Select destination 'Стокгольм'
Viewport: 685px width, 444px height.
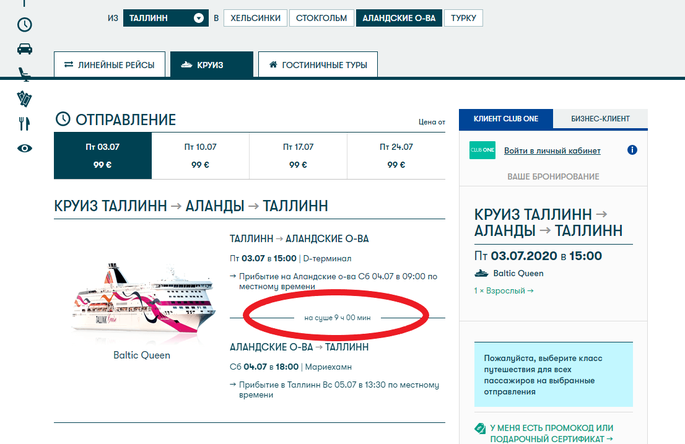point(321,18)
